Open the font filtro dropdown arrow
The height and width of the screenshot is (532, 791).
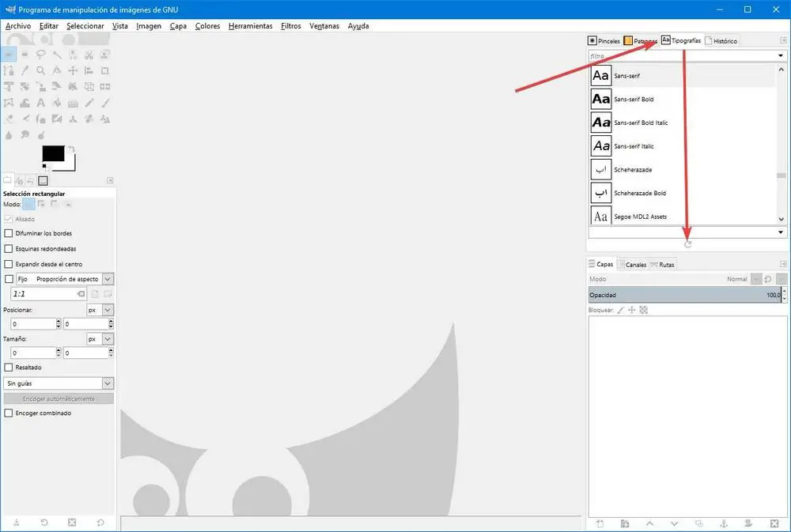(x=781, y=56)
